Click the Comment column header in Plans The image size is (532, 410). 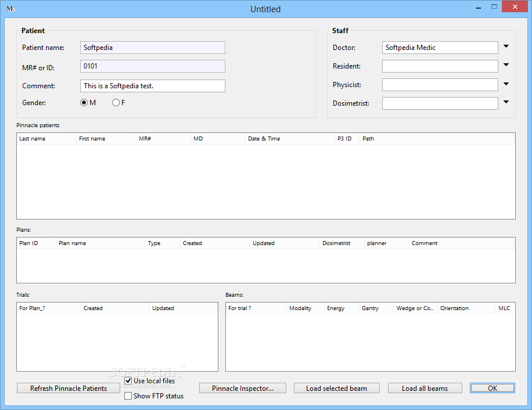pyautogui.click(x=461, y=243)
